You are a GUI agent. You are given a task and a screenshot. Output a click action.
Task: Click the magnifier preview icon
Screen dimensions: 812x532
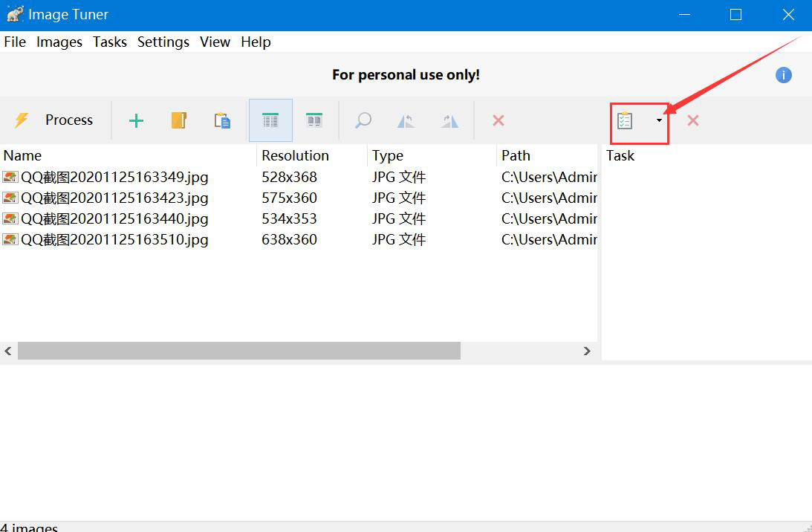click(x=363, y=120)
